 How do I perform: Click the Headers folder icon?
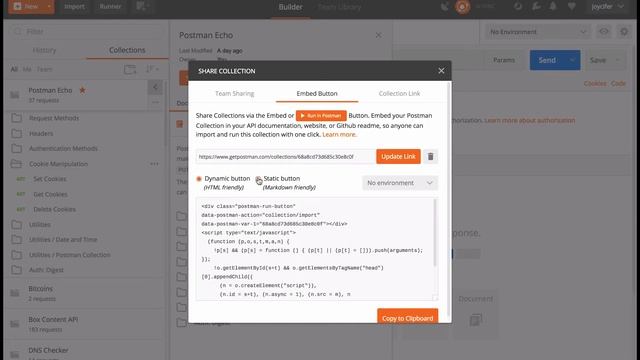(16, 133)
